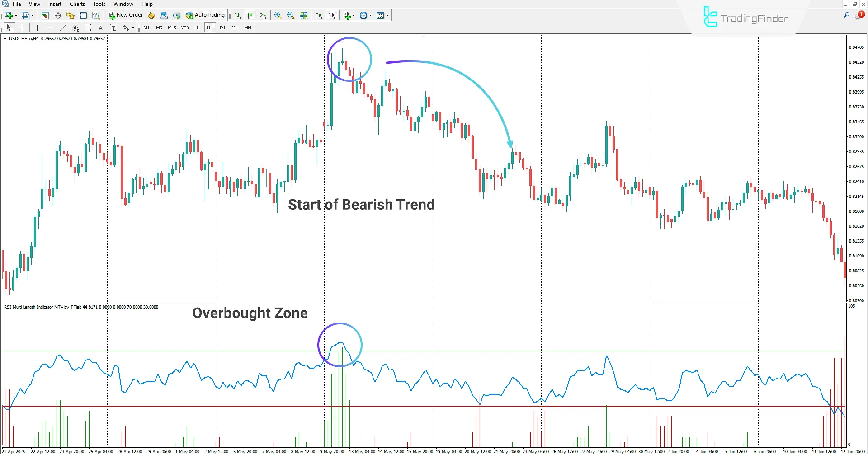Click the signals broadcast icon
Viewport: 868px width, 454px height.
click(x=177, y=15)
